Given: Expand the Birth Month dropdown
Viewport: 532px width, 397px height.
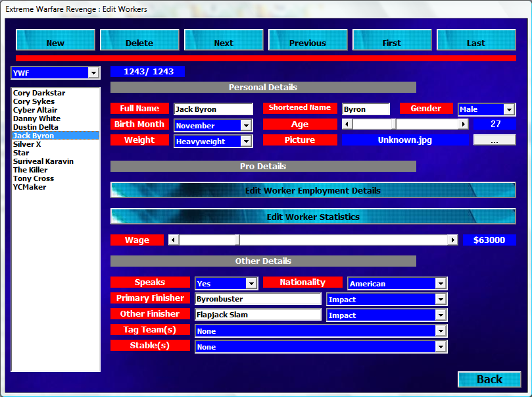Looking at the screenshot, I should (246, 125).
